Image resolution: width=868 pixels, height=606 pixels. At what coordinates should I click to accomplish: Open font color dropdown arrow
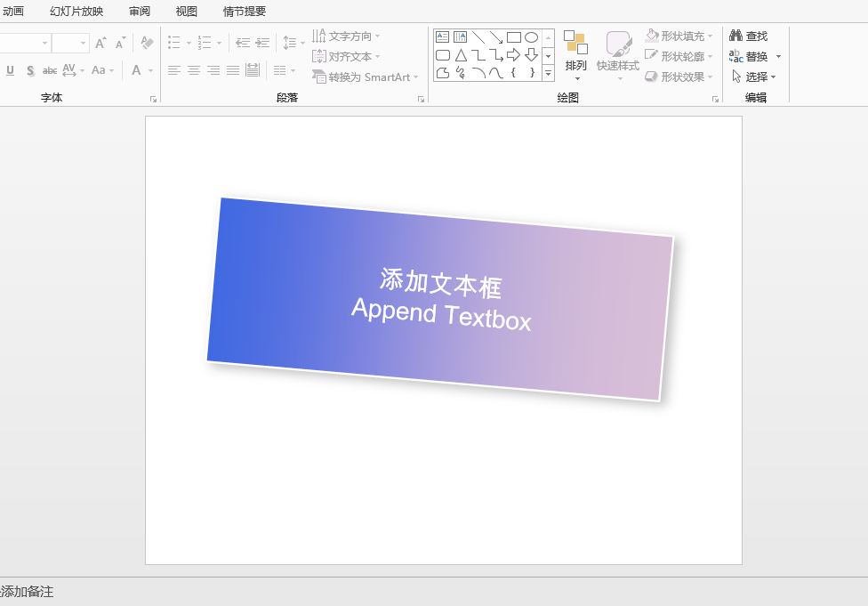point(150,71)
